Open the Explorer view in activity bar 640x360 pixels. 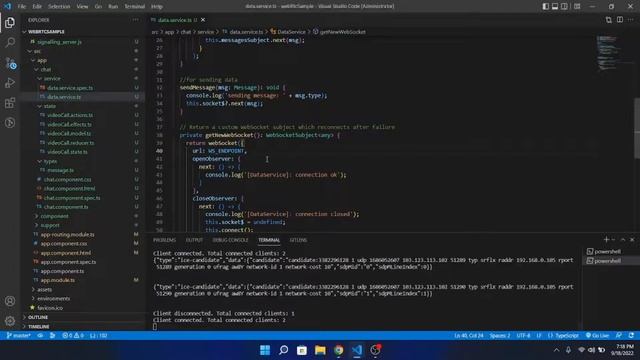(10, 22)
